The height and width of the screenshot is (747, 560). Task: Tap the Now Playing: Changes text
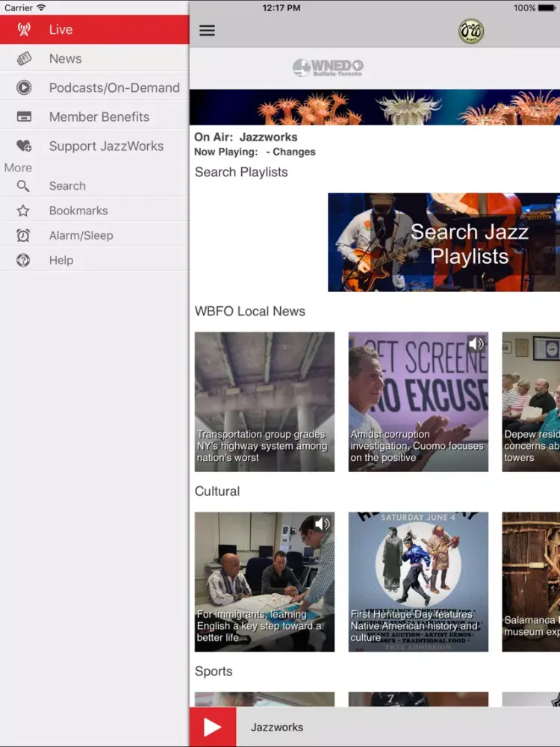point(255,152)
